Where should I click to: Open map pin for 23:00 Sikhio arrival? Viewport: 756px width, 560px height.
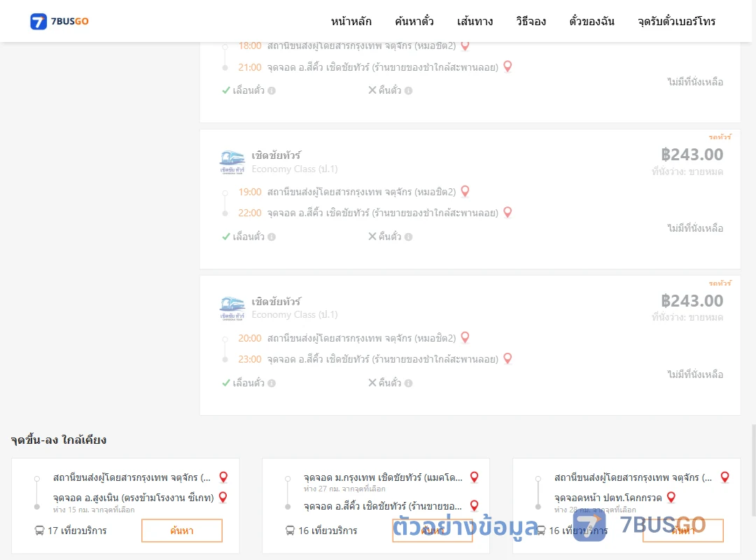click(507, 358)
